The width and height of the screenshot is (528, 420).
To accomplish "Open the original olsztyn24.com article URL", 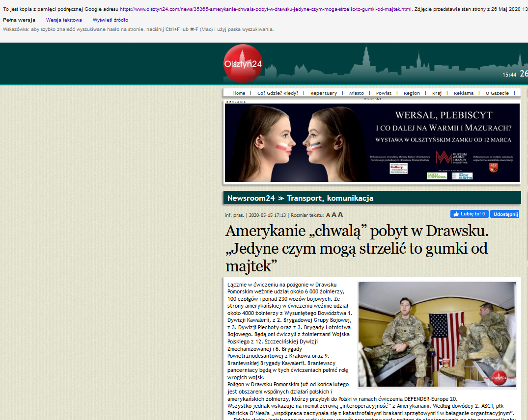I will [x=266, y=9].
